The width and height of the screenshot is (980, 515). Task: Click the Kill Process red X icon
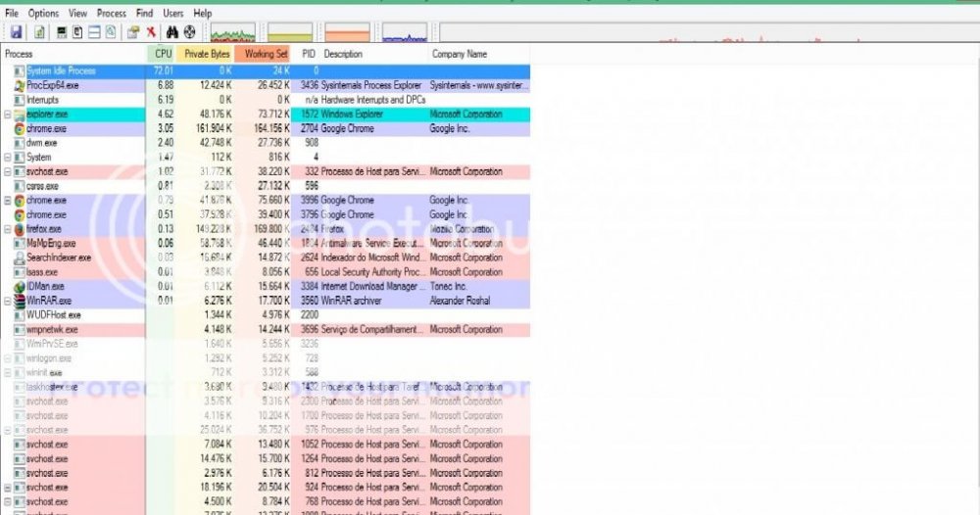[x=150, y=33]
